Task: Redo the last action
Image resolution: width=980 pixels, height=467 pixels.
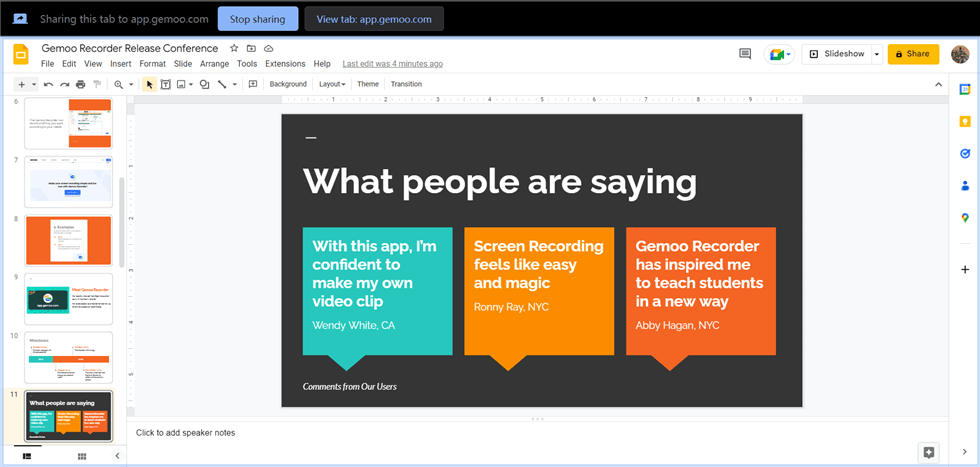Action: coord(64,84)
